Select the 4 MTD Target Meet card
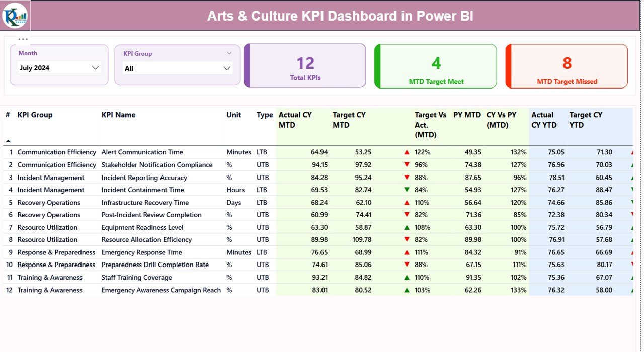 (x=435, y=66)
